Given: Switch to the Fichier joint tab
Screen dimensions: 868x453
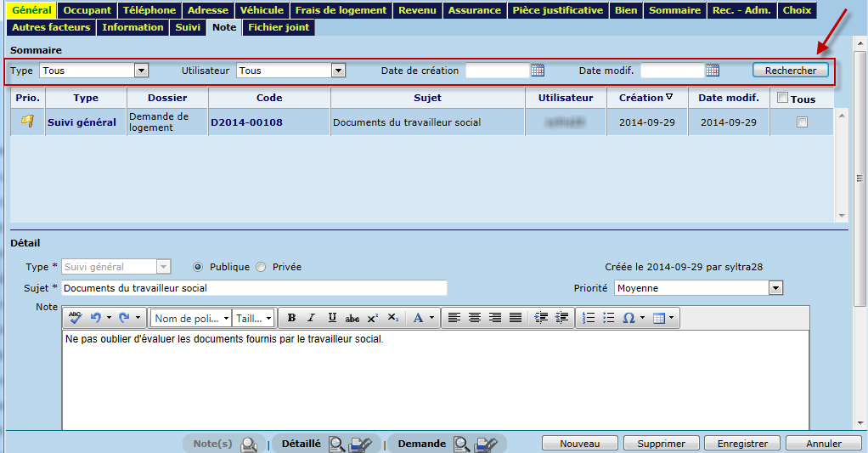Looking at the screenshot, I should [x=279, y=27].
